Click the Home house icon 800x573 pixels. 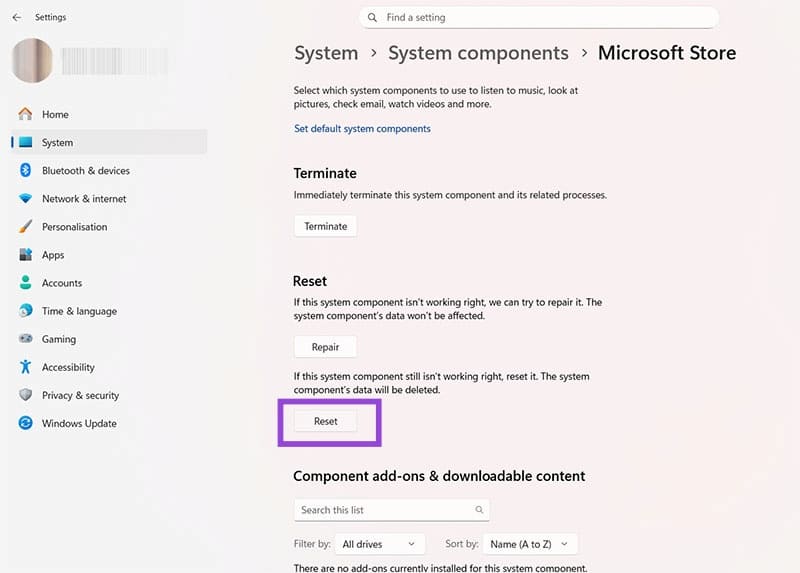[25, 114]
